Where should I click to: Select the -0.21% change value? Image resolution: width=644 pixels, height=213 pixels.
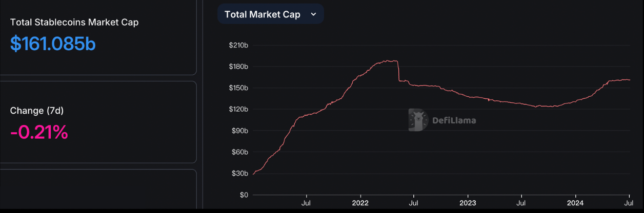point(39,133)
